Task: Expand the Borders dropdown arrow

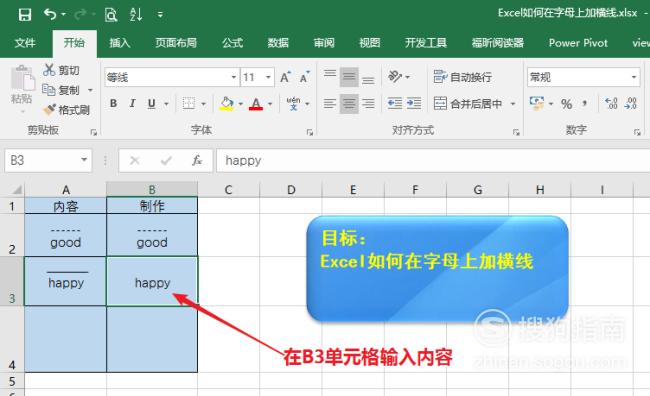Action: tap(204, 104)
